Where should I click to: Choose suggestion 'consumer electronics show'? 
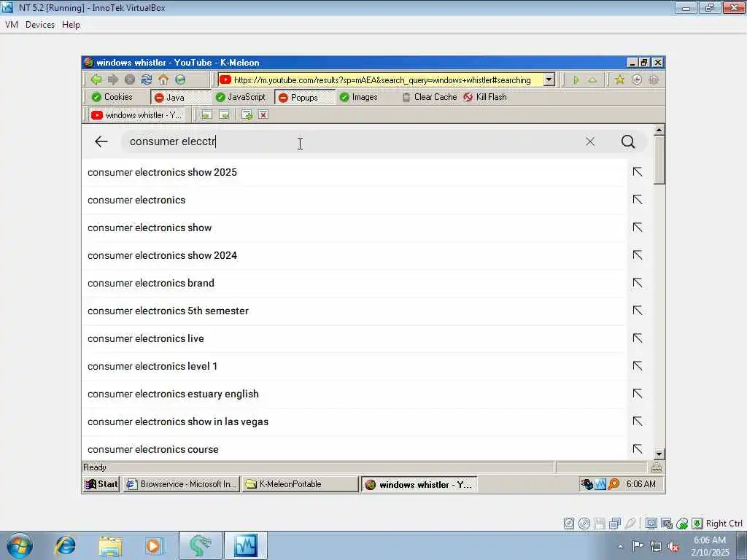(x=354, y=227)
